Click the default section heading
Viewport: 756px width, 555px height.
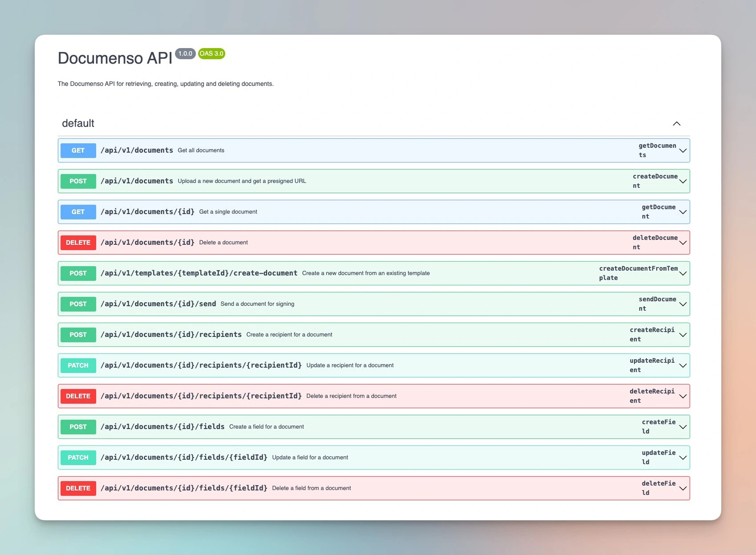pyautogui.click(x=78, y=123)
